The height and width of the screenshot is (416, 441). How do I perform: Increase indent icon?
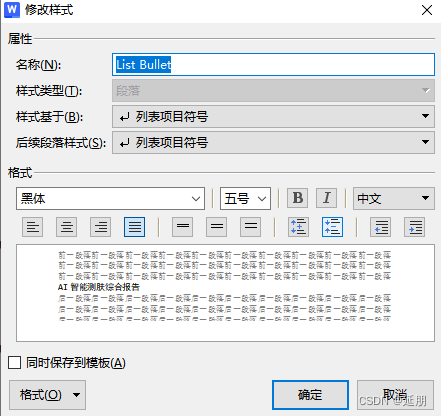414,227
